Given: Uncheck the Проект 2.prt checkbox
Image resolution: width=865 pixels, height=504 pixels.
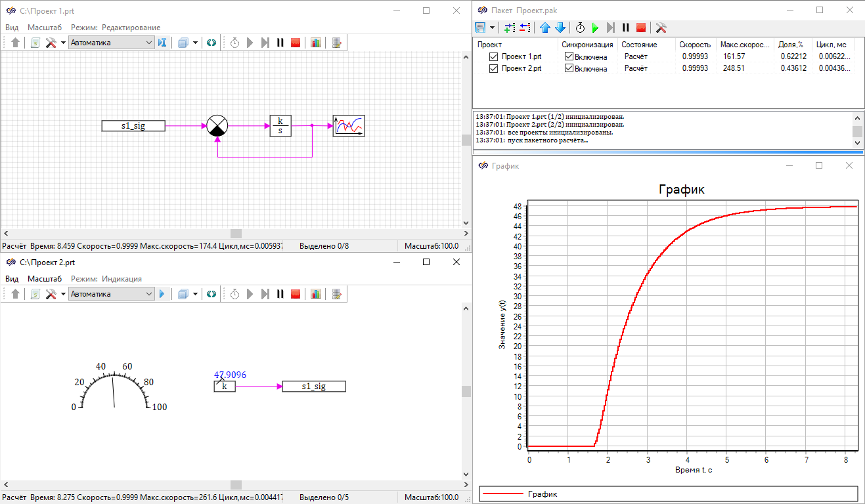Looking at the screenshot, I should (493, 69).
